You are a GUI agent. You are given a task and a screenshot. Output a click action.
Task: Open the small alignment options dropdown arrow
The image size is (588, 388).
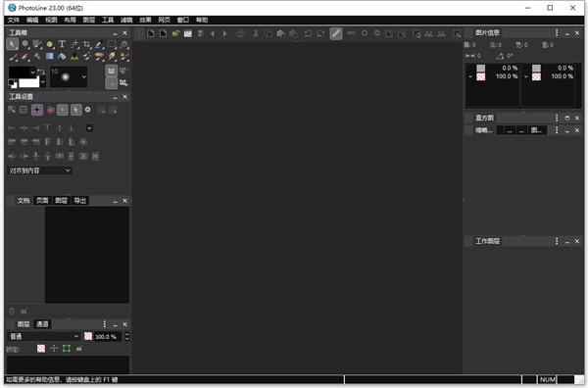89,128
